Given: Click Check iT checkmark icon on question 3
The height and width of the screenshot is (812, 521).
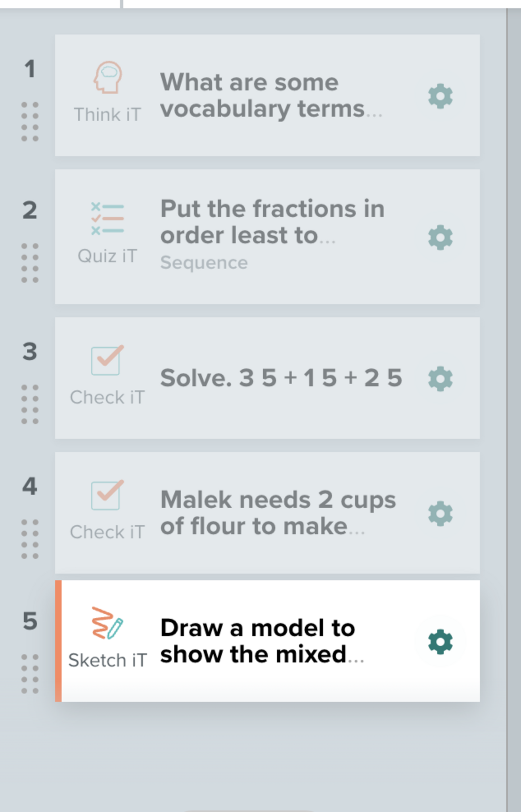Looking at the screenshot, I should pos(107,360).
